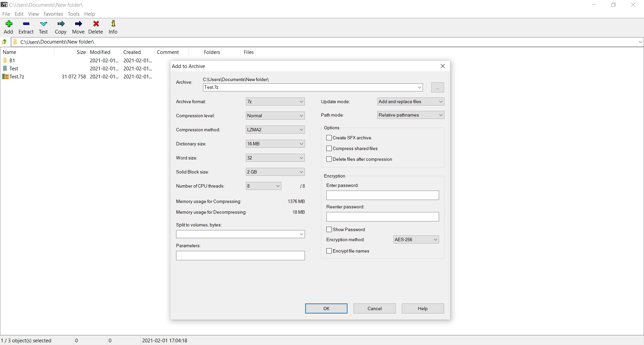Check Delete files after compression
Viewport: 644px width, 345px height.
329,159
